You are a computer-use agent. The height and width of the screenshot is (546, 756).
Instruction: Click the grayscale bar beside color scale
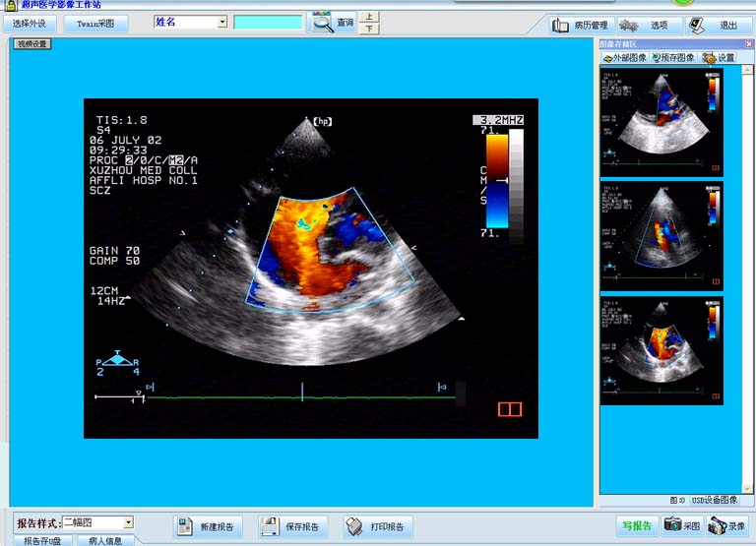click(517, 186)
